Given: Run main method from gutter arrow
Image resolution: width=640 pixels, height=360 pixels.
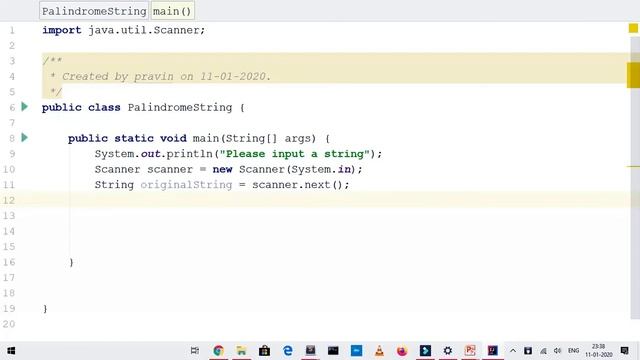Looking at the screenshot, I should 24,138.
